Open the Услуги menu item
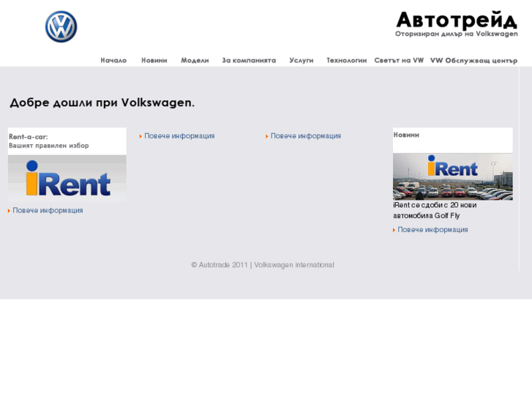532x399 pixels. click(301, 61)
